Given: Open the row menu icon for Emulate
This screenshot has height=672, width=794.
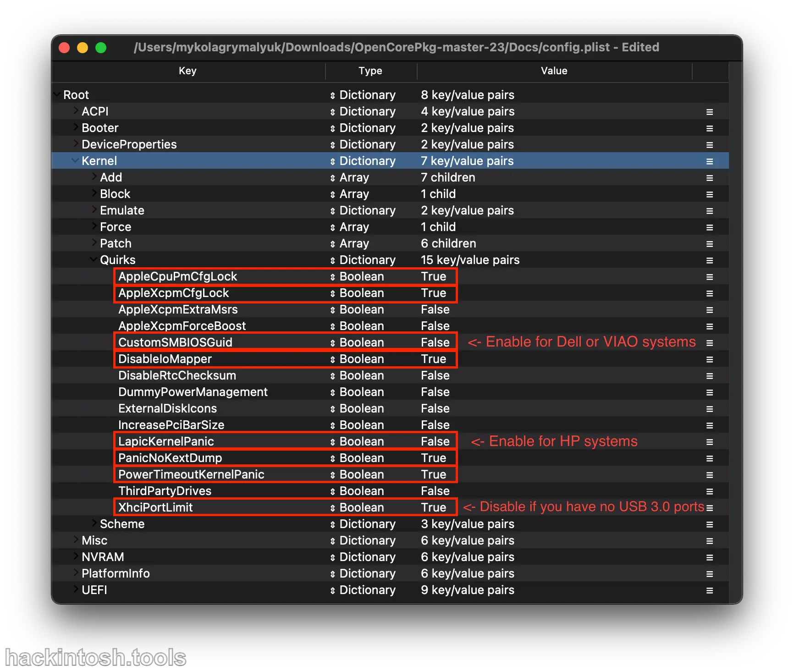Looking at the screenshot, I should coord(710,211).
